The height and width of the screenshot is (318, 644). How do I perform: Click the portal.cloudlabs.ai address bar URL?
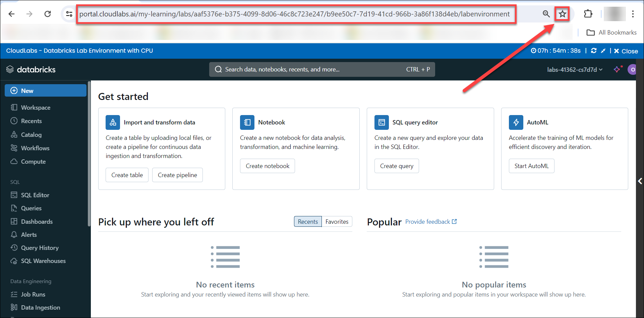point(294,14)
